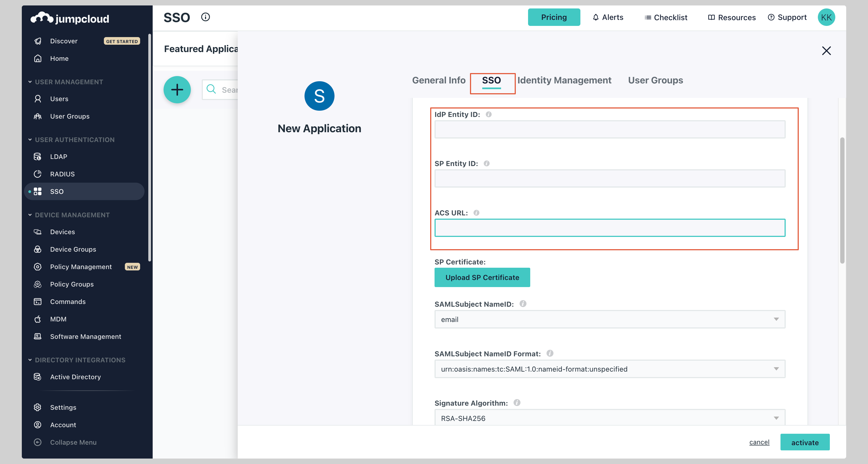Viewport: 868px width, 464px height.
Task: Click the IdP Entity ID info icon
Action: coord(488,115)
